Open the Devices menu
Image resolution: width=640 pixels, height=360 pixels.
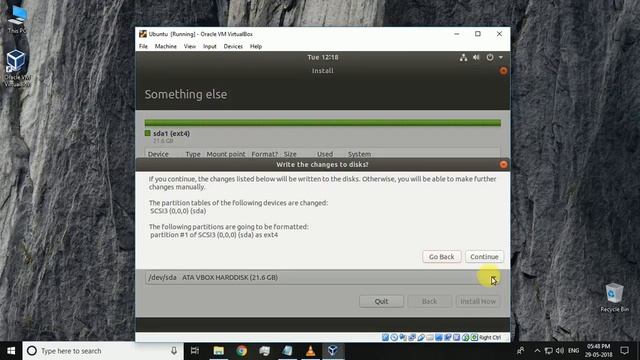[233, 46]
